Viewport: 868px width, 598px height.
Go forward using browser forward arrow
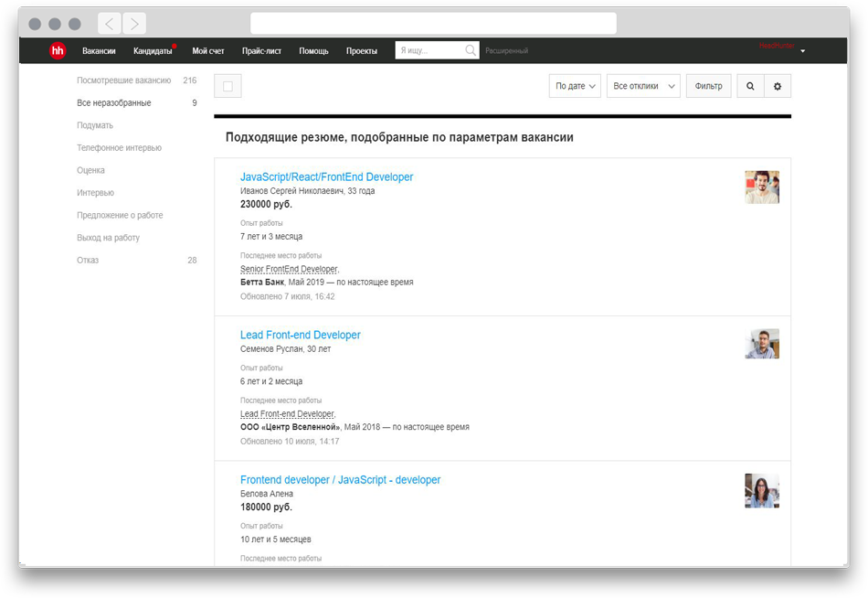pos(134,24)
